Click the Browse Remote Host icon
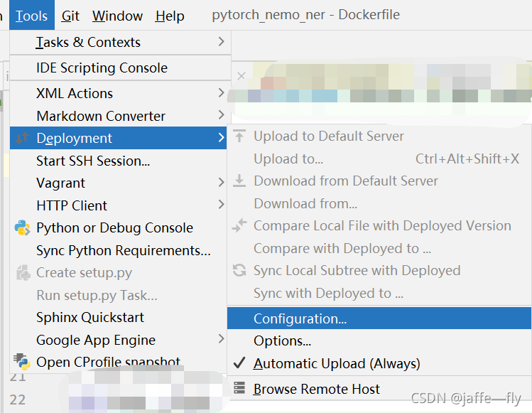Viewport: 532px width, 413px height. 239,389
